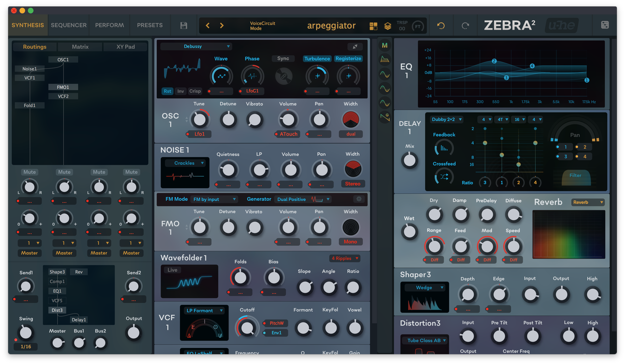Open the XY Pad tab
Image resolution: width=625 pixels, height=364 pixels.
pyautogui.click(x=126, y=47)
